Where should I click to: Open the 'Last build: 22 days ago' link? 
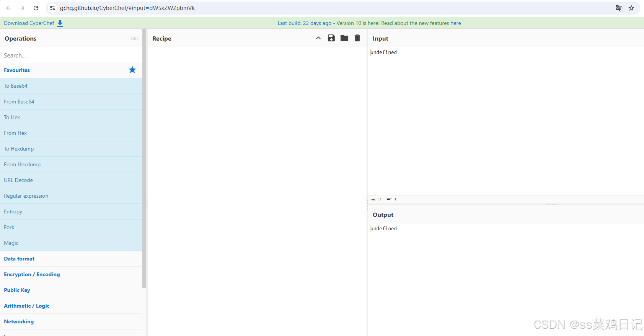click(304, 23)
